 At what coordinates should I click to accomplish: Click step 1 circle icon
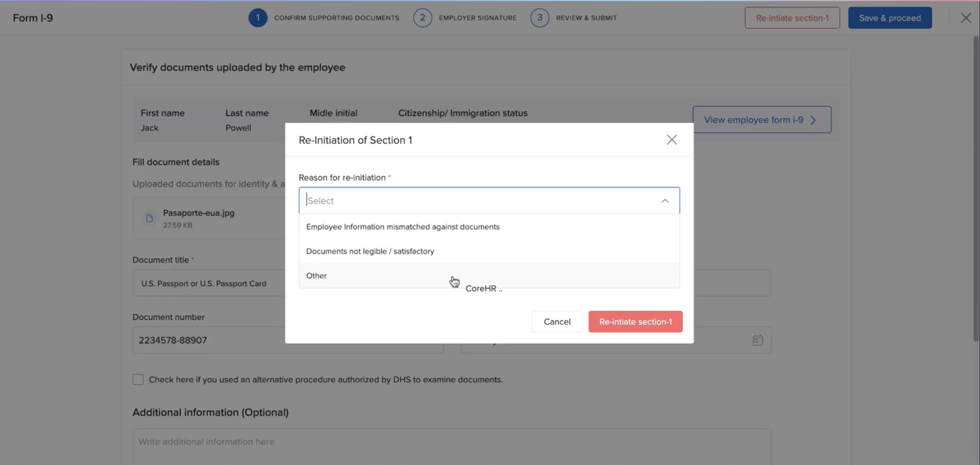tap(257, 17)
